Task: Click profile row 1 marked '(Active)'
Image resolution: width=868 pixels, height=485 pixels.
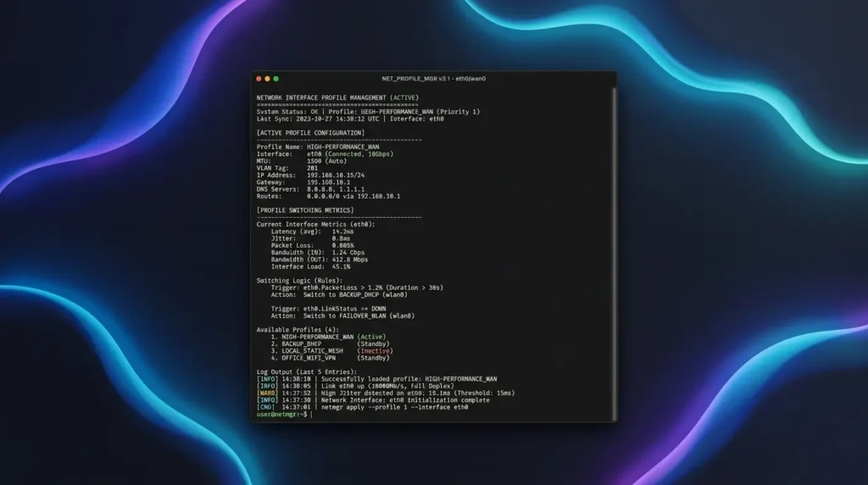Action: [328, 337]
